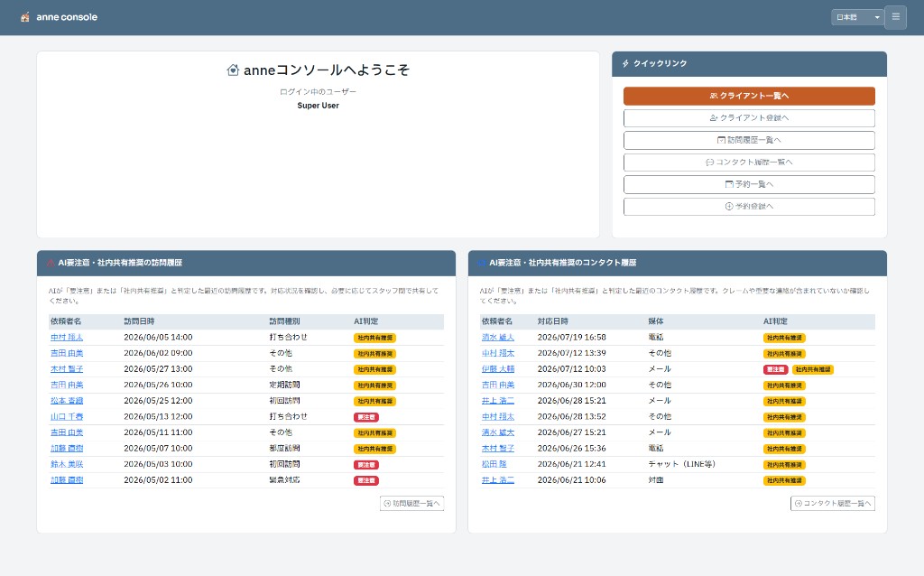Viewport: 924px width, 576px height.
Task: Click the 要注意 badge on visit 2026/05/02 11:00
Action: [366, 481]
